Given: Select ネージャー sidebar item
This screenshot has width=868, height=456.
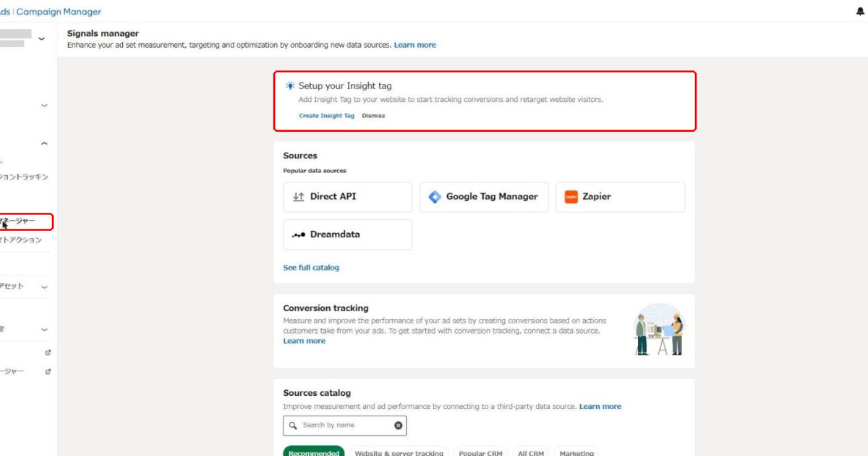Looking at the screenshot, I should (18, 221).
